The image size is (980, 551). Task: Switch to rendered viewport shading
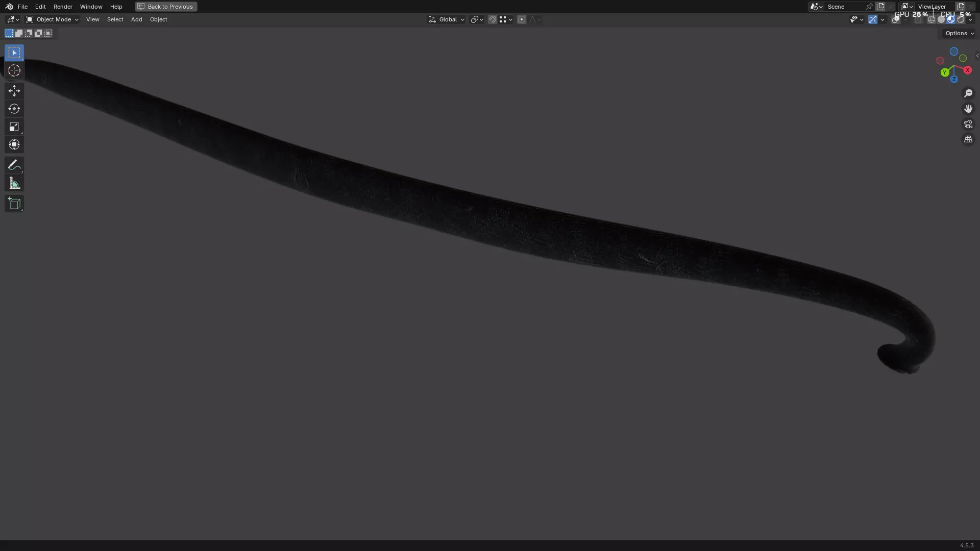tap(961, 19)
